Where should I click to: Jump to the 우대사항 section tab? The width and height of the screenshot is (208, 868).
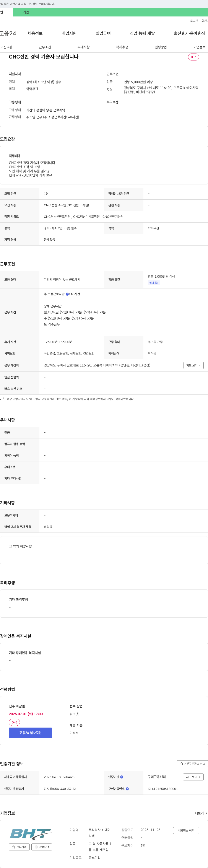[x=84, y=47]
